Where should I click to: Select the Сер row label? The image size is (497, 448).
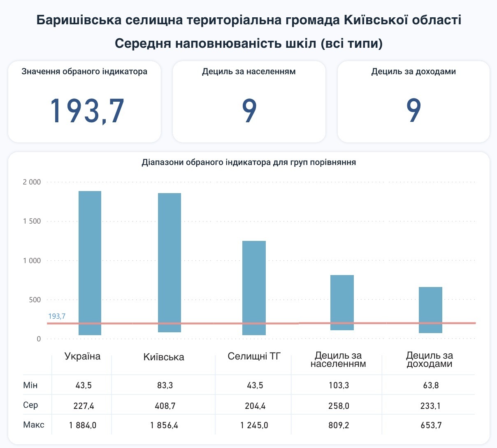point(31,405)
